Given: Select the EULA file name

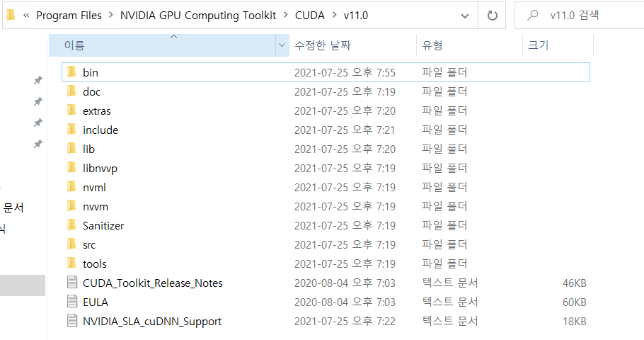Looking at the screenshot, I should point(96,302).
